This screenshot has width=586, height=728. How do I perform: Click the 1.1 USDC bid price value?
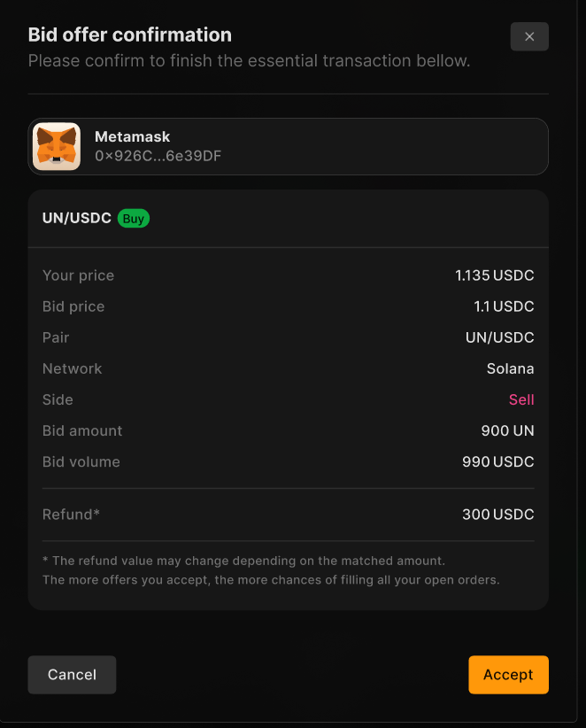(504, 306)
